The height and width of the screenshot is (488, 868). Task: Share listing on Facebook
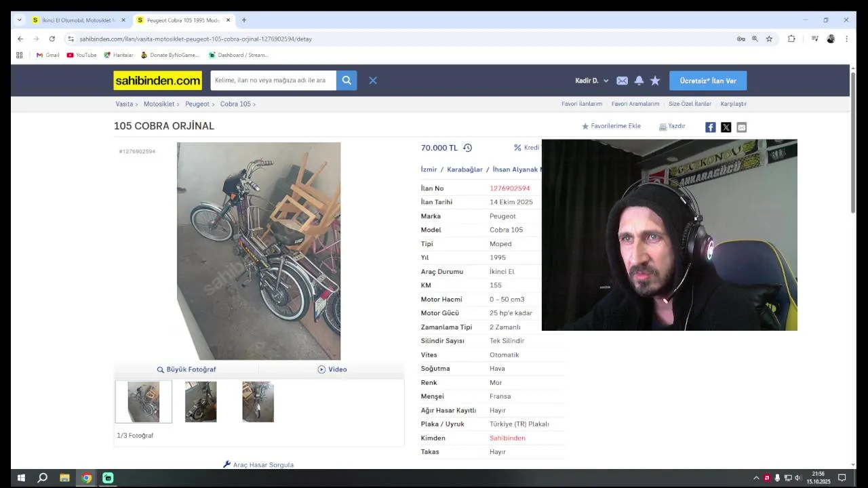pos(710,127)
